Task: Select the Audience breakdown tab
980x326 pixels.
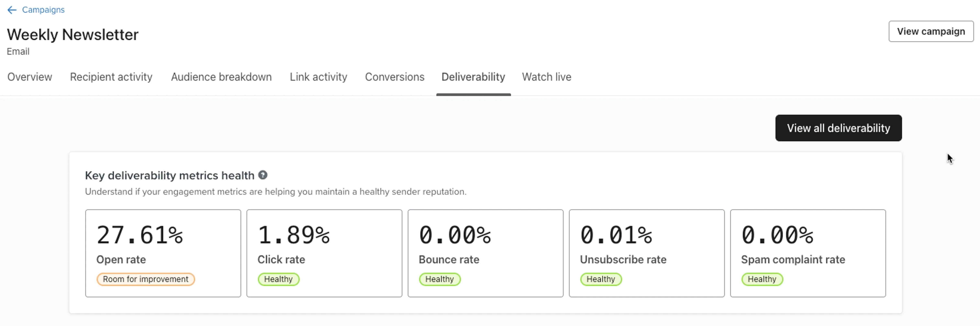Action: [221, 77]
